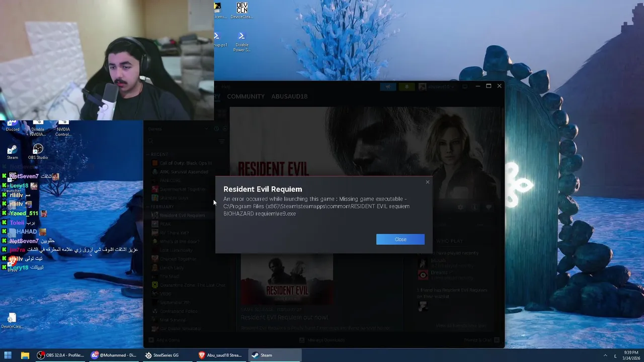This screenshot has width=644, height=362.
Task: Open the taskbar clock and date
Action: click(631, 355)
